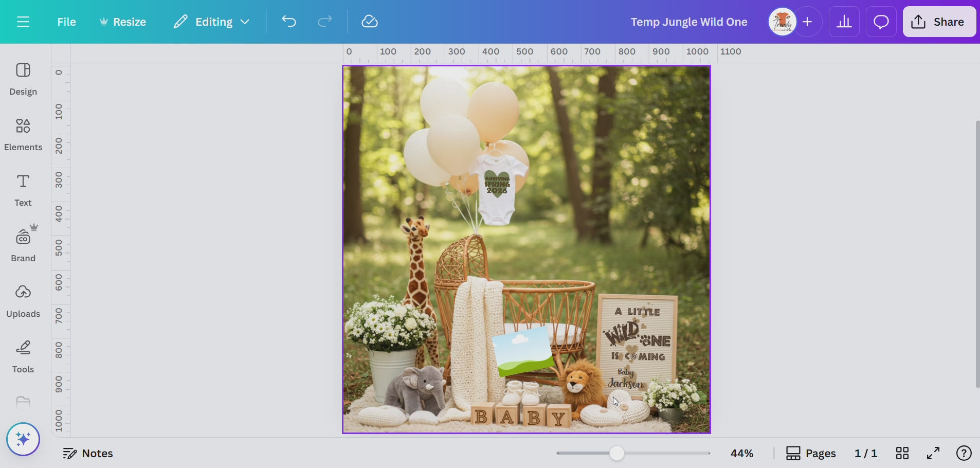Launch the Canva AI assistant sparkle button
980x468 pixels.
point(23,439)
